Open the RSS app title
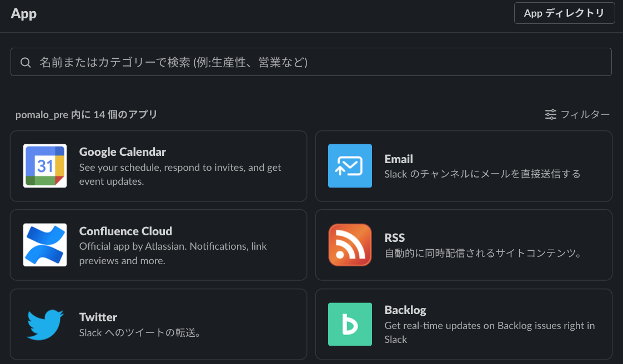The image size is (623, 364). tap(395, 238)
